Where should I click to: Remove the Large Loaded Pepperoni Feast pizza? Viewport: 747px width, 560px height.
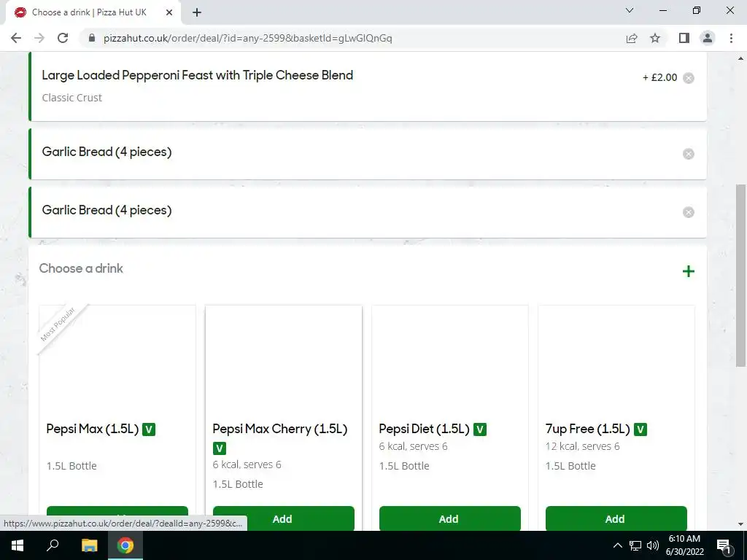click(x=689, y=77)
